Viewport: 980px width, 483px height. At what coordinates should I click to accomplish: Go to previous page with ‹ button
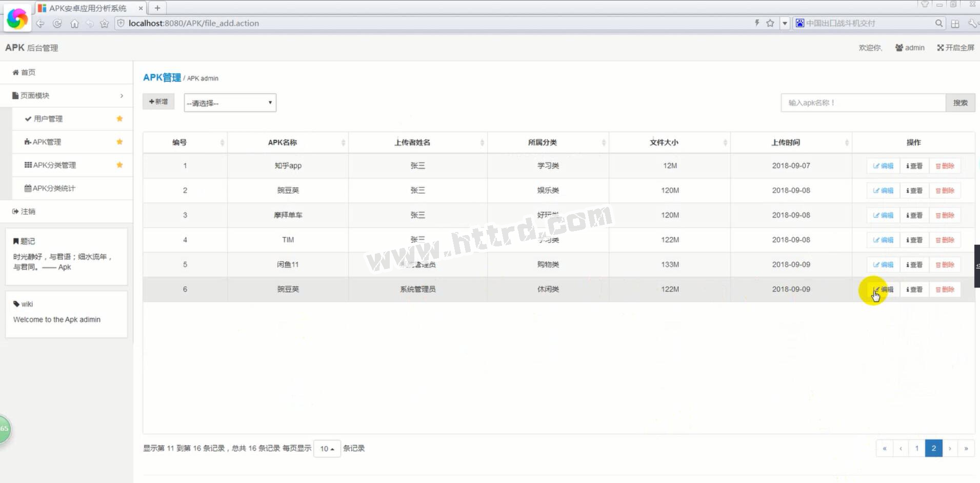901,448
